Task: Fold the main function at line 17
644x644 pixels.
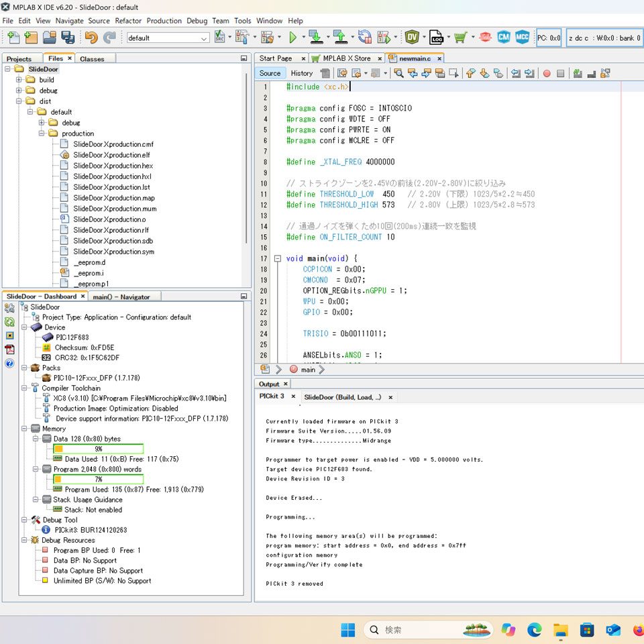Action: pos(278,258)
